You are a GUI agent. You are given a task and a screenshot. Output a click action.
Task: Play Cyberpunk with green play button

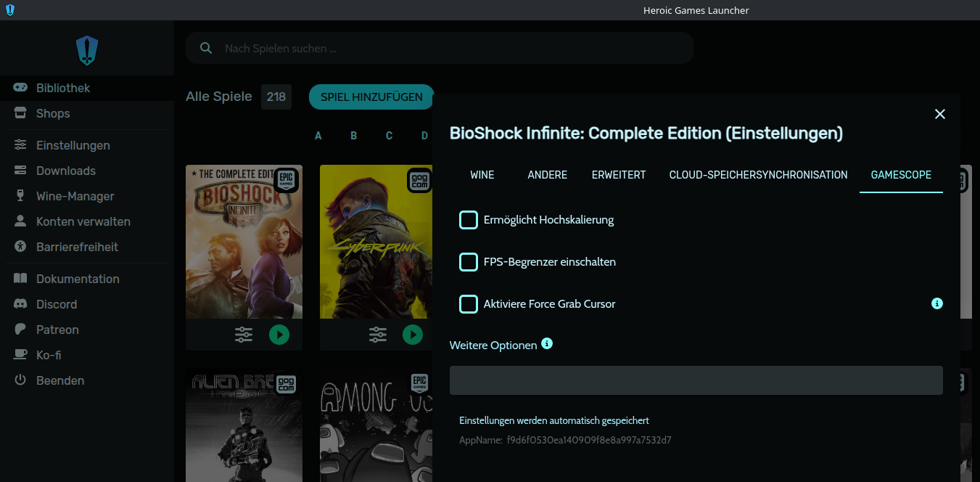point(413,335)
